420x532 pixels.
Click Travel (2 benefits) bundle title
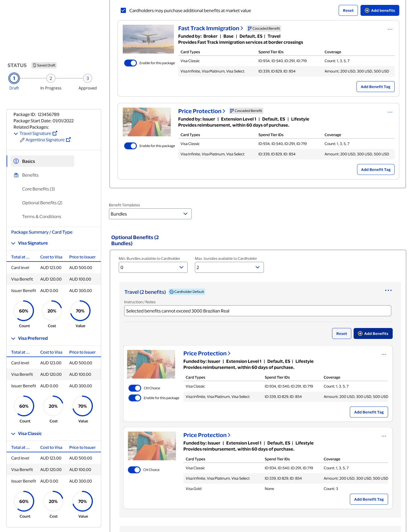click(x=145, y=292)
